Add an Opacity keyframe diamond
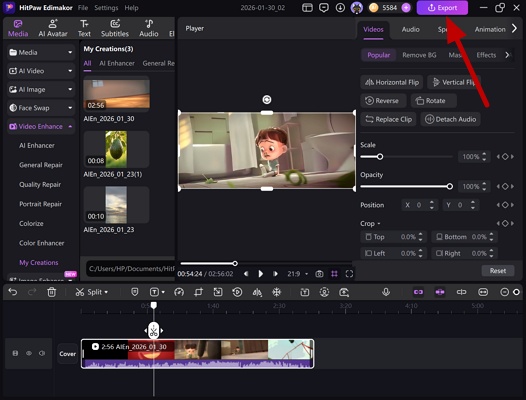Viewport: 526px width, 400px height. pyautogui.click(x=505, y=187)
